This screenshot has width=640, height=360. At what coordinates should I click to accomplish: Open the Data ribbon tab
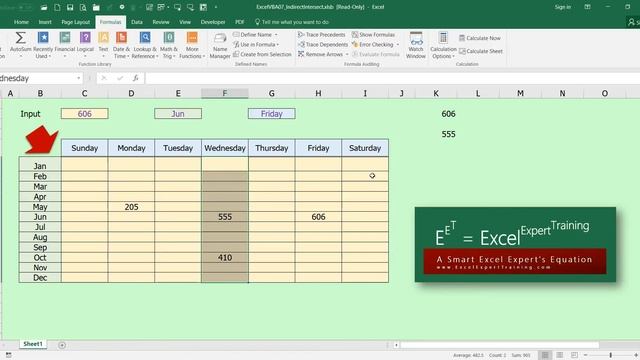point(137,22)
